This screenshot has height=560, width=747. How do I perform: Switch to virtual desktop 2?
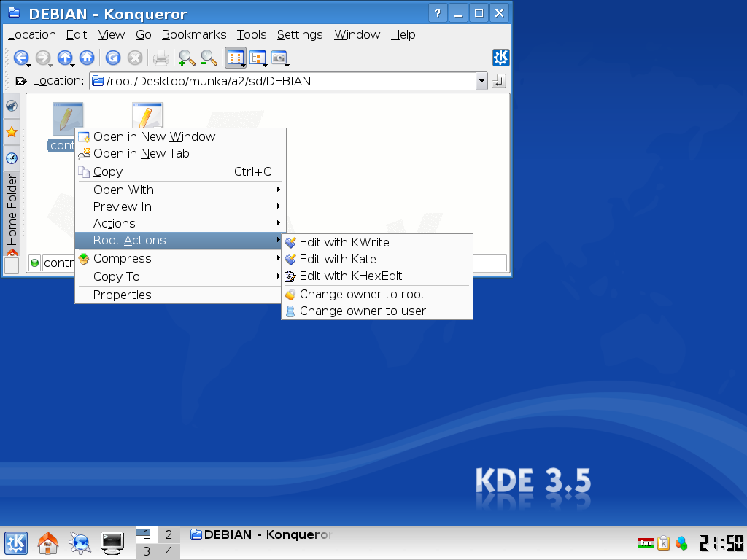[x=169, y=534]
